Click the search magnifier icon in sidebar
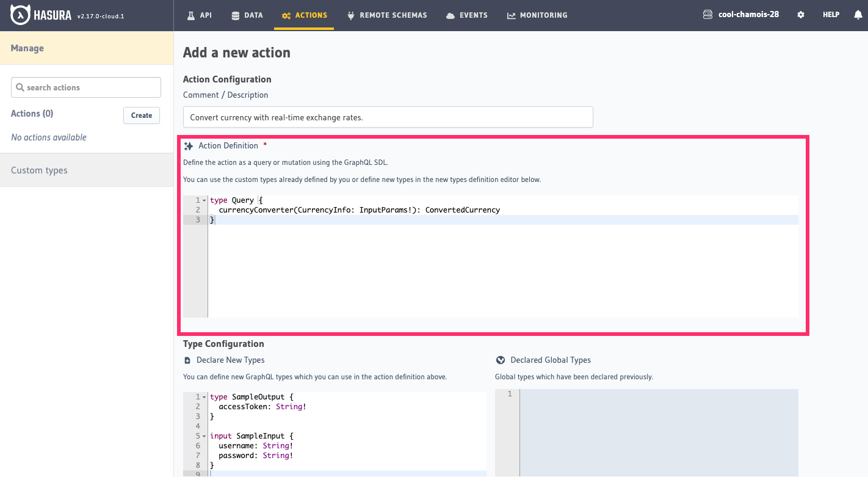 [x=20, y=87]
